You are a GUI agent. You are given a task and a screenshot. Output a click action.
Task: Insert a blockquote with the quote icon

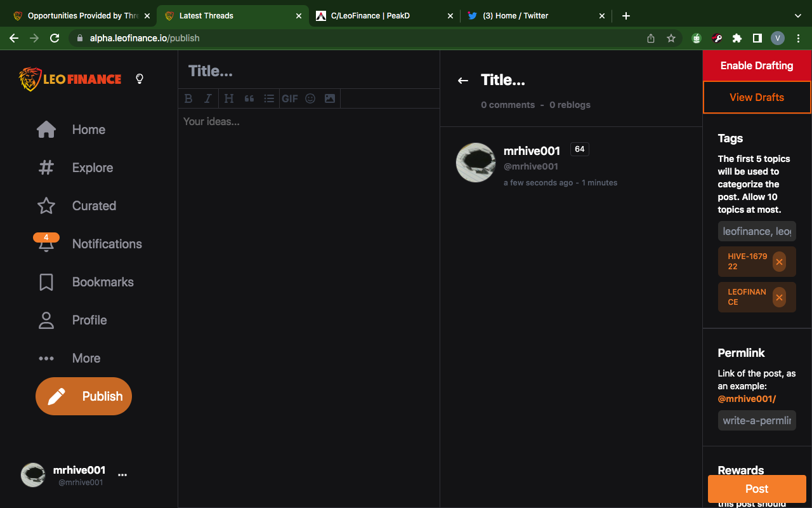tap(249, 98)
